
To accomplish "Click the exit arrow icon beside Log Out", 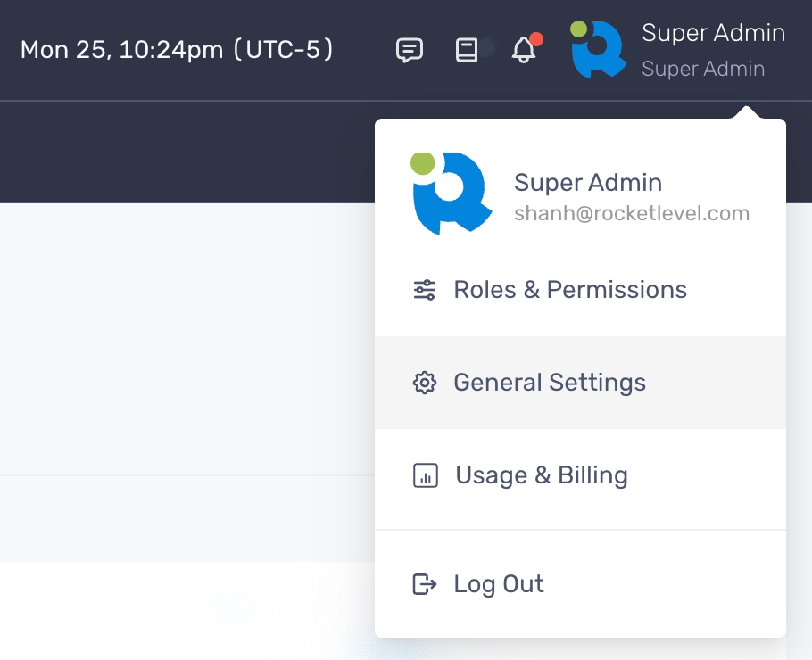I will 425,584.
